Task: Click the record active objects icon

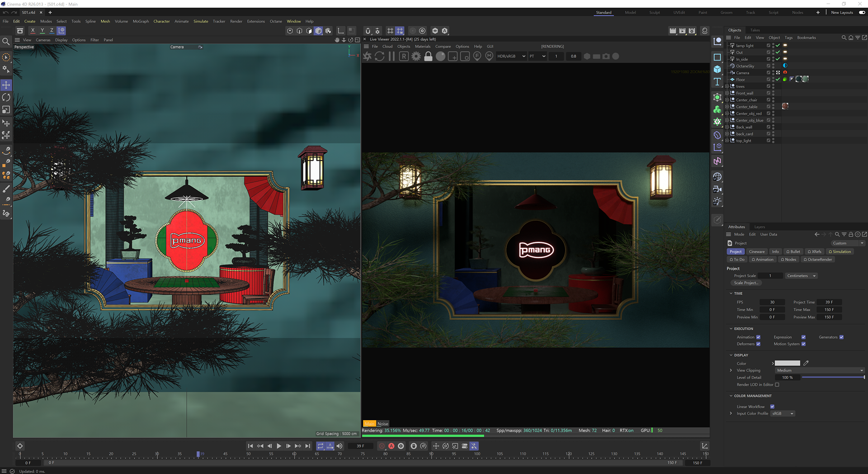Action: 382,446
